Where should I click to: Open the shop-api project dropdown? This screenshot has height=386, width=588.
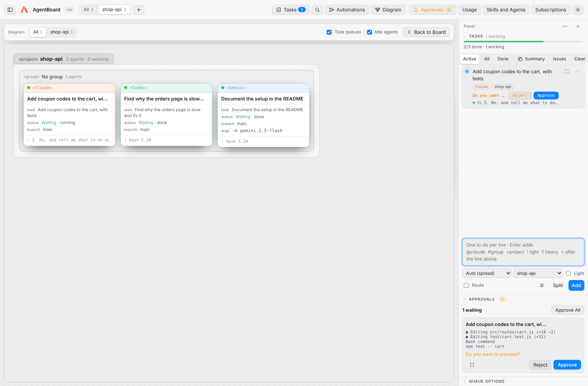click(x=538, y=273)
